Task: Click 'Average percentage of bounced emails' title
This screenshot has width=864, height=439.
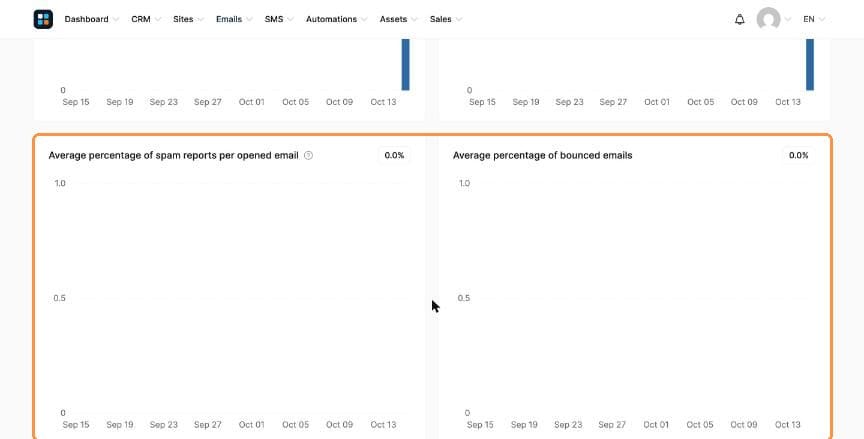Action: click(542, 155)
